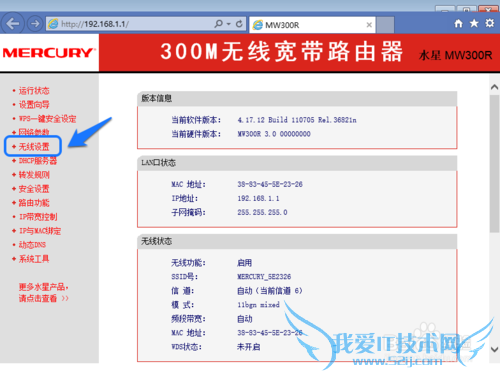
Task: Open 运行状态 menu item
Action: (34, 91)
